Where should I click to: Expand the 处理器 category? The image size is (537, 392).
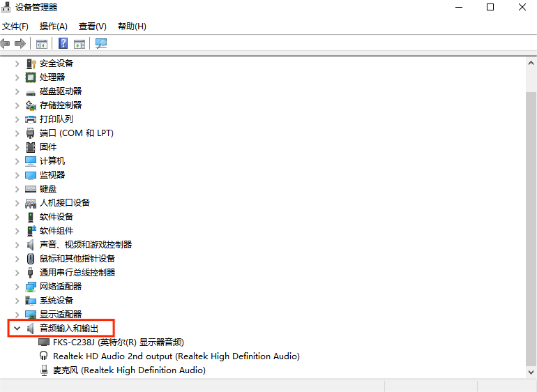(x=17, y=77)
